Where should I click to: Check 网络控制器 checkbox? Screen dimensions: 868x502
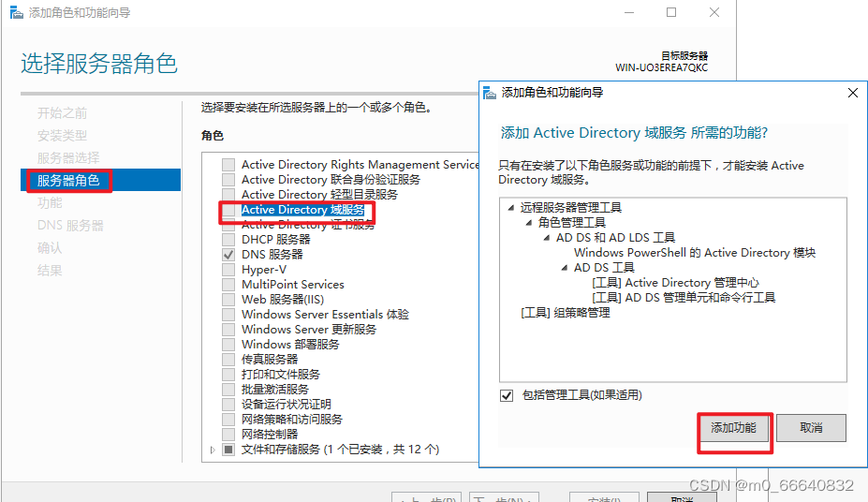[228, 434]
